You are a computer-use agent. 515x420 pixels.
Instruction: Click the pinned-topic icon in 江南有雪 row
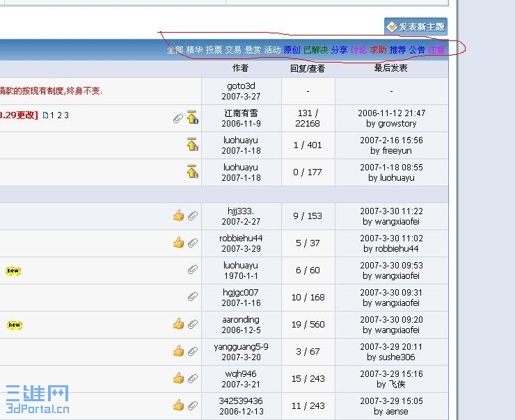193,117
